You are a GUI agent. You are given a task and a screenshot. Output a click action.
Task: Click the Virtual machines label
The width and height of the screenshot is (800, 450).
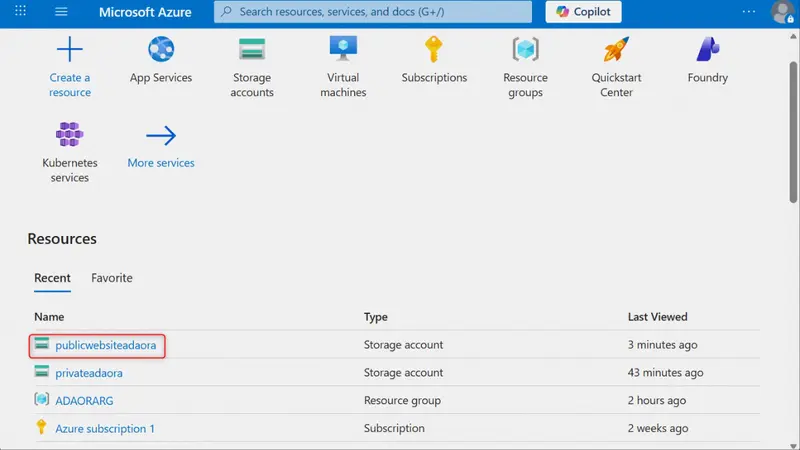(343, 85)
